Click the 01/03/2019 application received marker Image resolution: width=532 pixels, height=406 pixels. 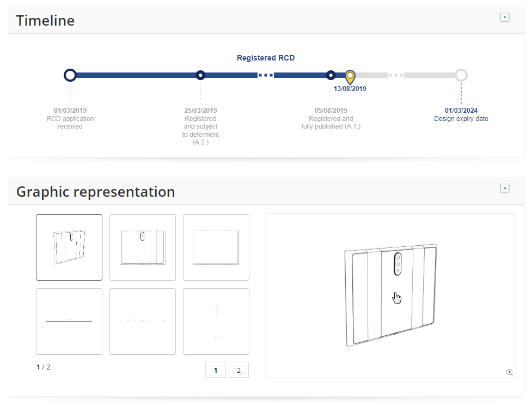(x=70, y=75)
